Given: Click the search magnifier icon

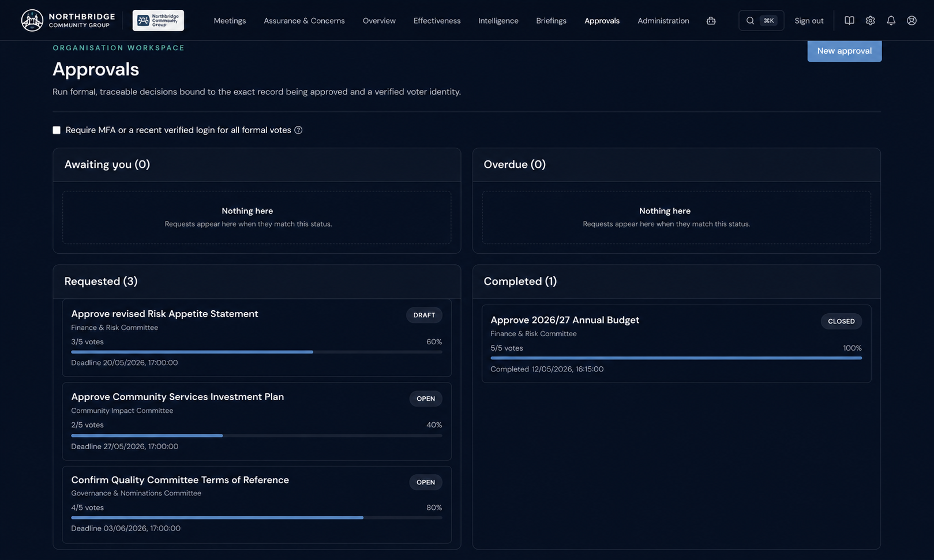Looking at the screenshot, I should [x=750, y=21].
